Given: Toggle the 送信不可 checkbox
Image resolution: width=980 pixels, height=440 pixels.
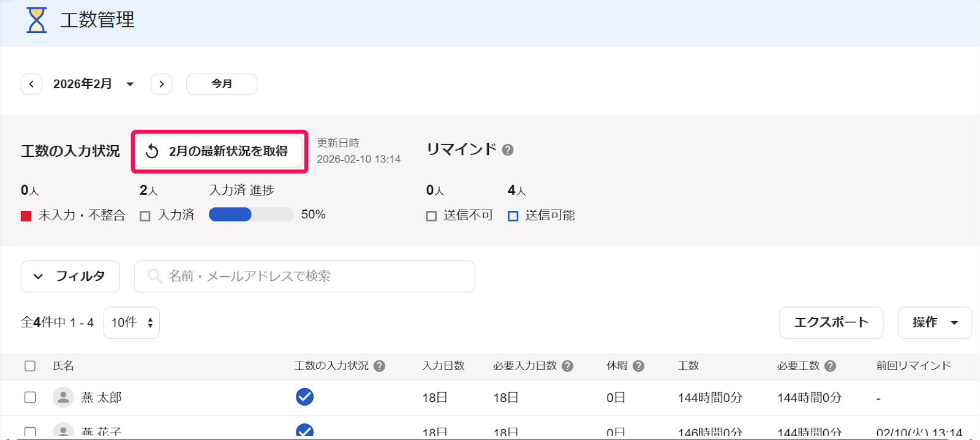Looking at the screenshot, I should pyautogui.click(x=431, y=216).
